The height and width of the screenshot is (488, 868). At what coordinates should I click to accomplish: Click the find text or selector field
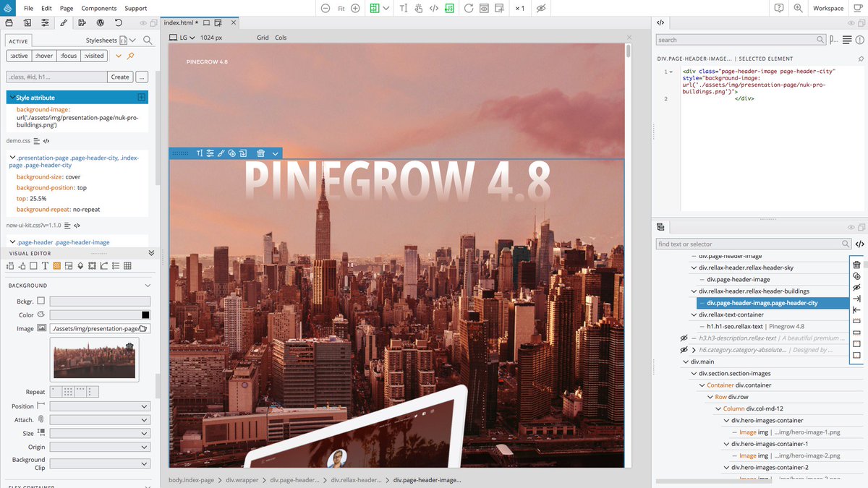click(752, 244)
